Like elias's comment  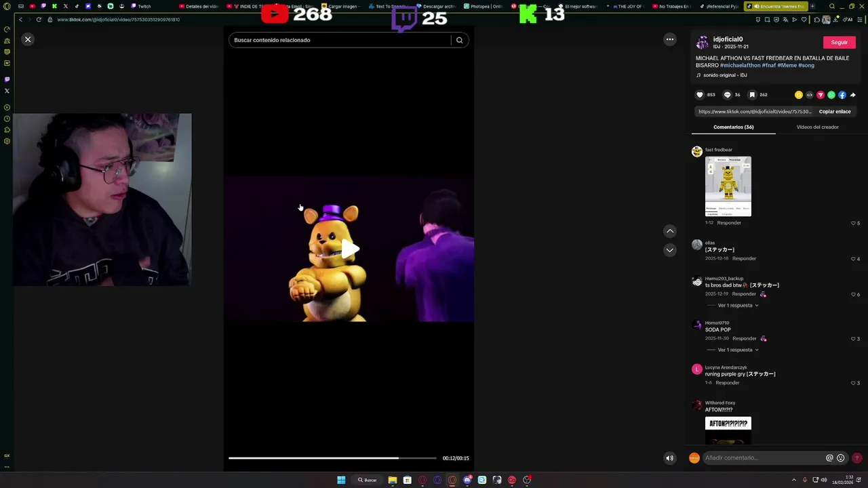854,259
